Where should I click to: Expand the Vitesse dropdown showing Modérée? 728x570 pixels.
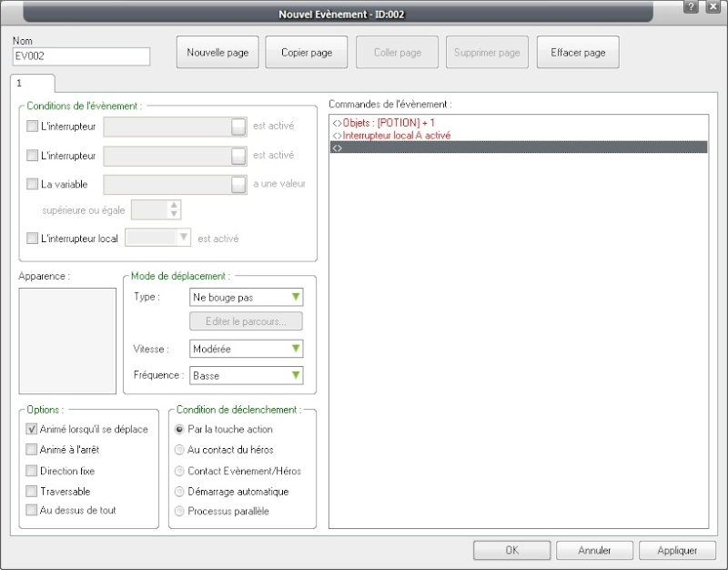point(246,349)
